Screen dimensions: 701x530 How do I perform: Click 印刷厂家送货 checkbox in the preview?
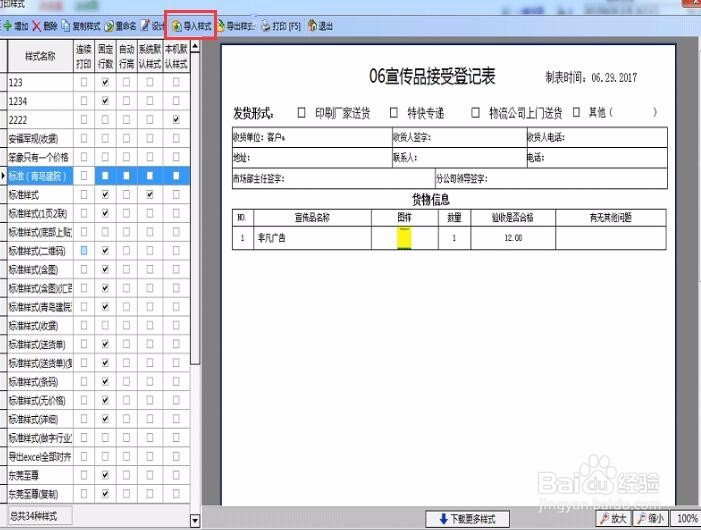(x=301, y=113)
